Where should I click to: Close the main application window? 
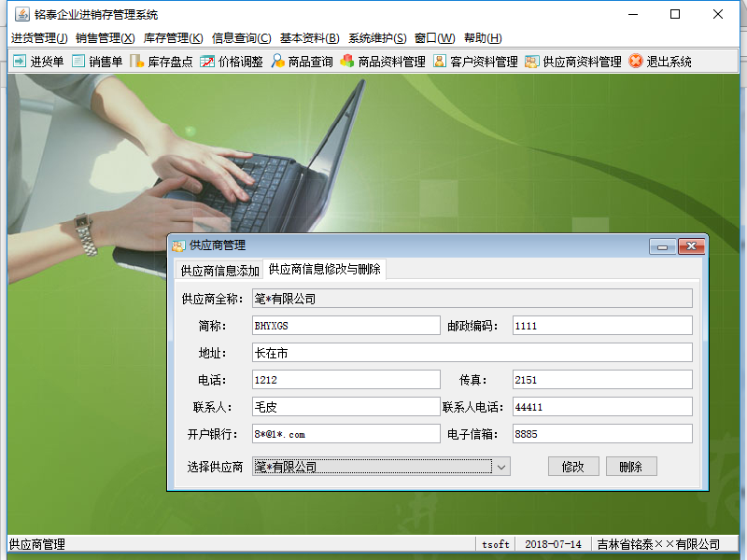(x=718, y=14)
